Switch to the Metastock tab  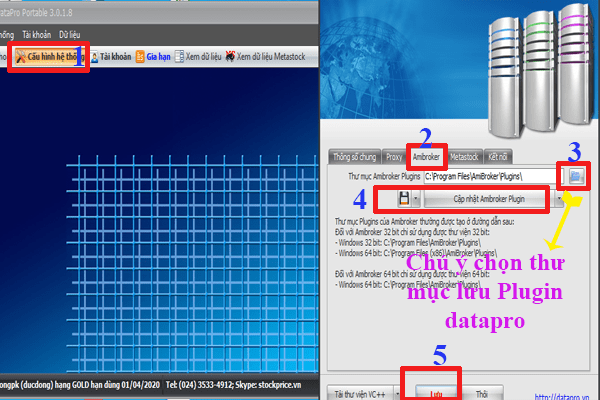click(x=464, y=157)
